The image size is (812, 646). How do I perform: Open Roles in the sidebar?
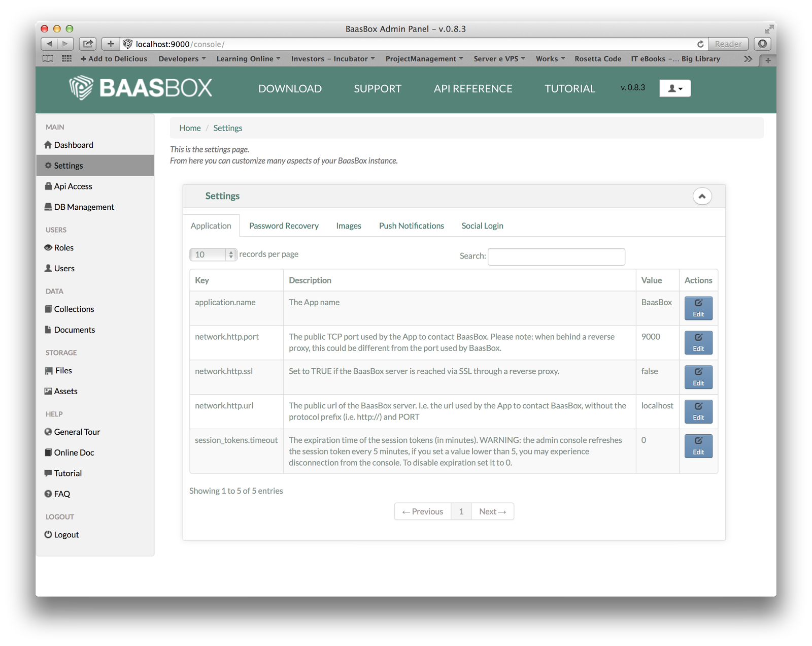(x=64, y=248)
